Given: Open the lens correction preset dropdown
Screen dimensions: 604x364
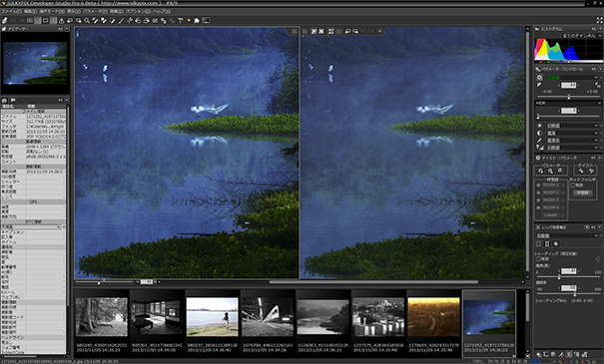Looking at the screenshot, I should pos(568,235).
